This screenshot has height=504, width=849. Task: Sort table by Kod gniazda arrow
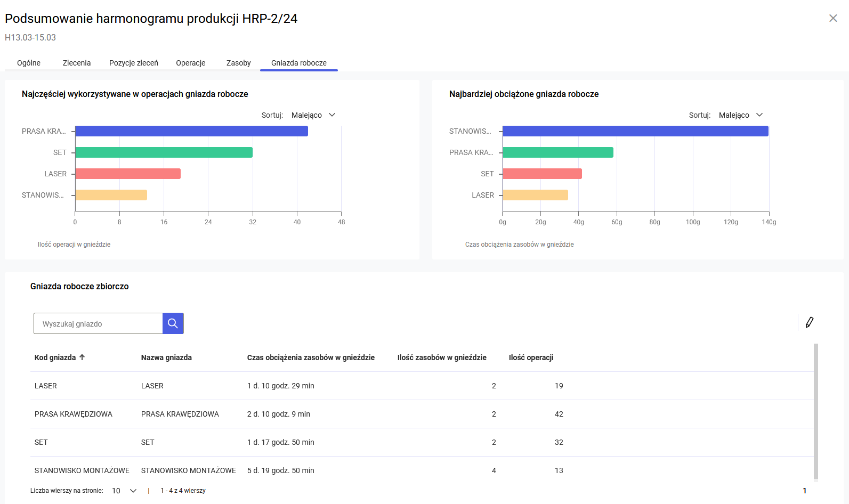point(82,357)
